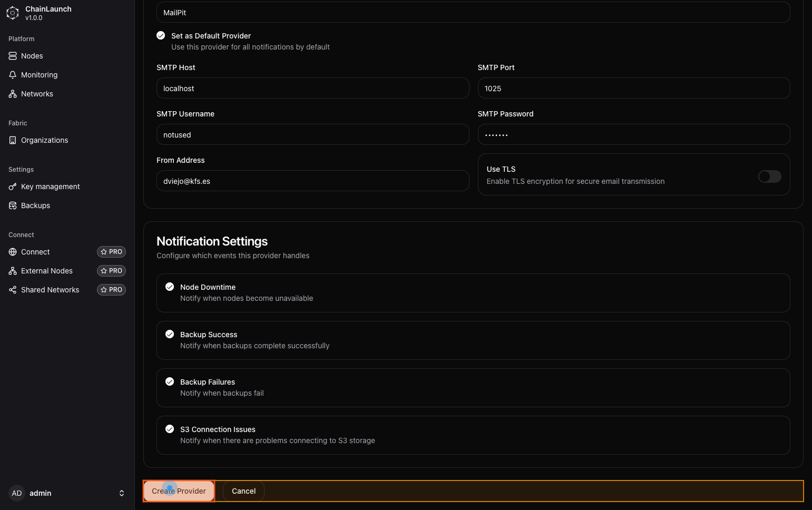Uncheck Node Downtime notification
812x510 pixels.
(170, 287)
